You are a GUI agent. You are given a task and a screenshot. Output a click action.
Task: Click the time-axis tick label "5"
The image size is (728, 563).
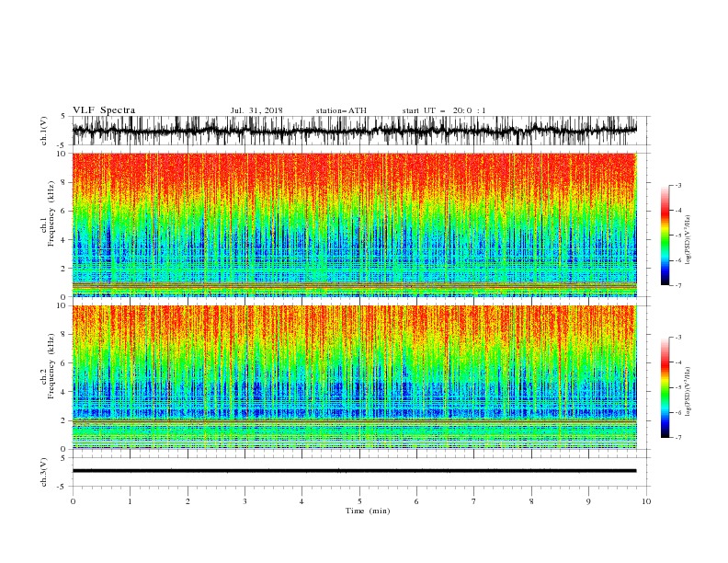(x=359, y=501)
